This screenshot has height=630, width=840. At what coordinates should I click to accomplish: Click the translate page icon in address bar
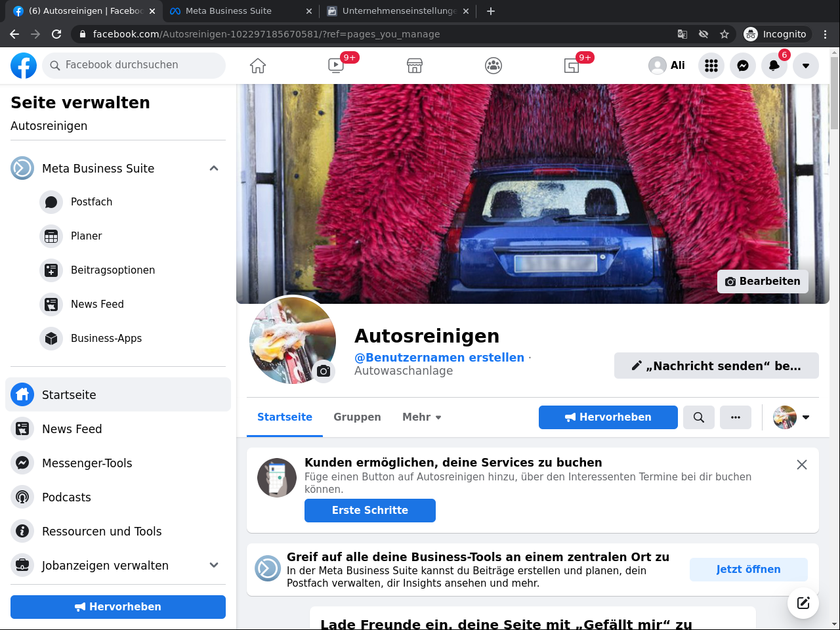[x=682, y=34]
